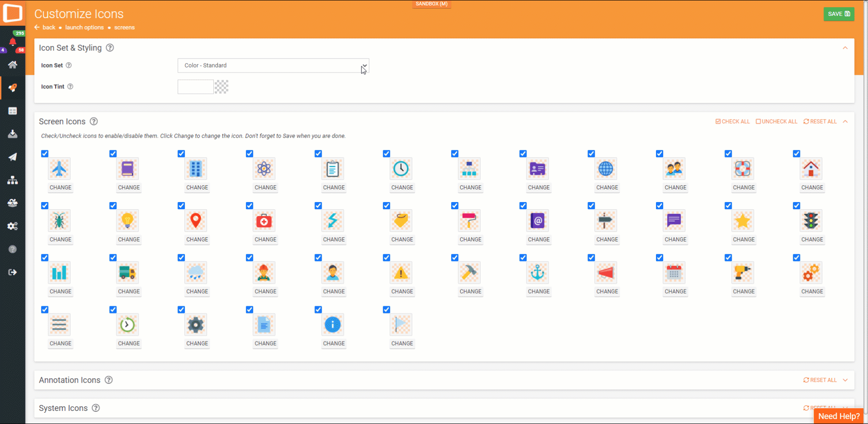Reset all Annotation Icons
Viewport: 868px width, 424px height.
820,380
